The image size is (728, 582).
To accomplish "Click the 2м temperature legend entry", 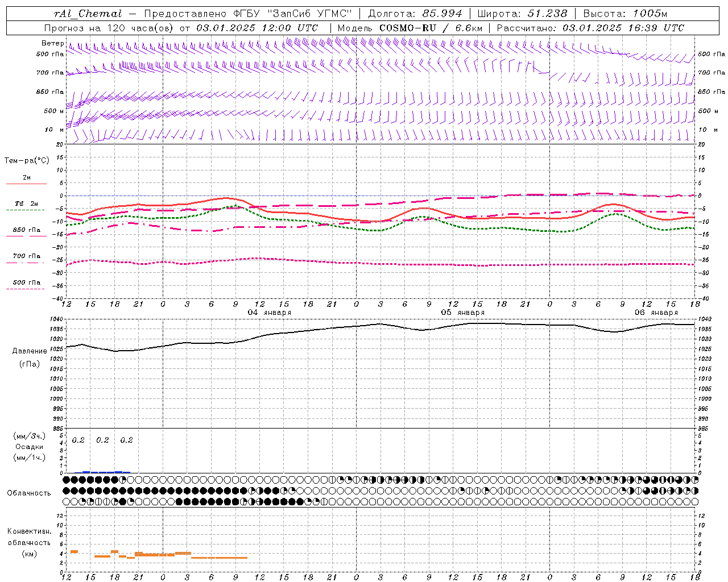I will [27, 177].
